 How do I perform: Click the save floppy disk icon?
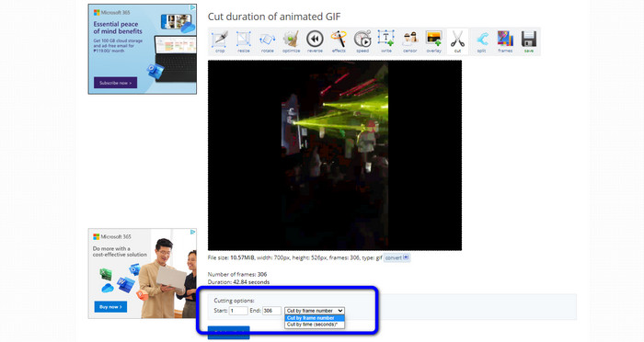(529, 41)
